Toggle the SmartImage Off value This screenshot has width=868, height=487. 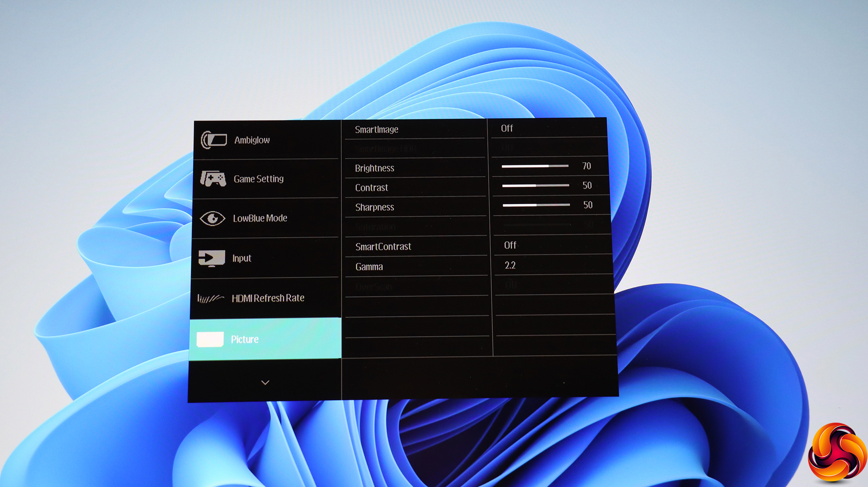coord(507,128)
